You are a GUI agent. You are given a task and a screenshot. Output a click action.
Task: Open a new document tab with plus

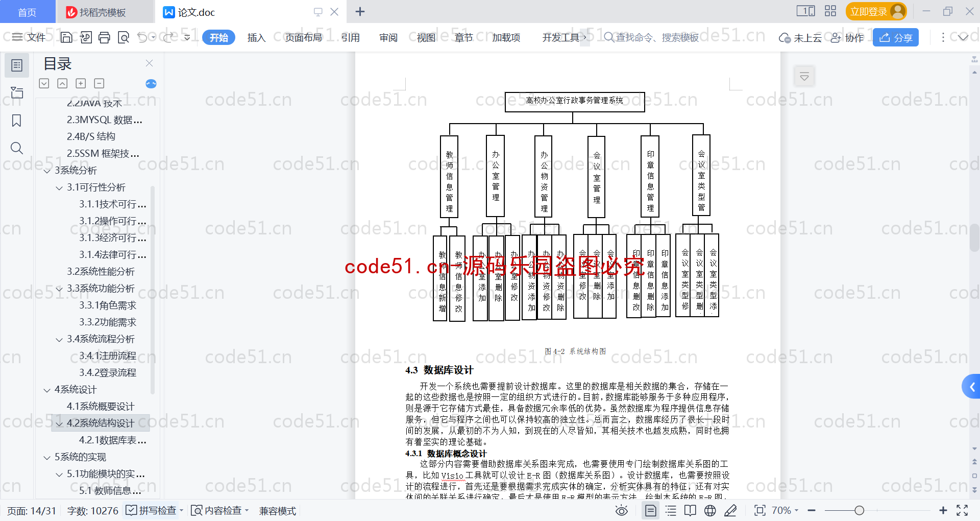[x=360, y=11]
